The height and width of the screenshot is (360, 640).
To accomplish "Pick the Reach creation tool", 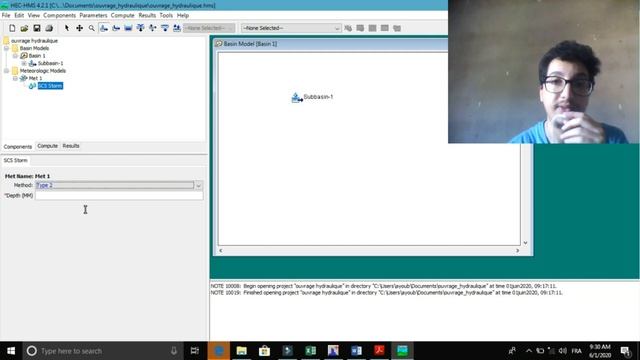I will tap(116, 28).
